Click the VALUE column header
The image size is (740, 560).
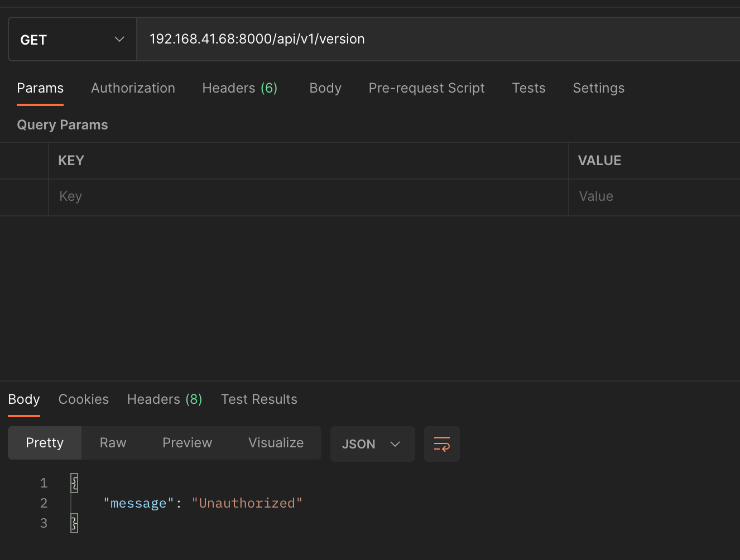[x=600, y=161]
